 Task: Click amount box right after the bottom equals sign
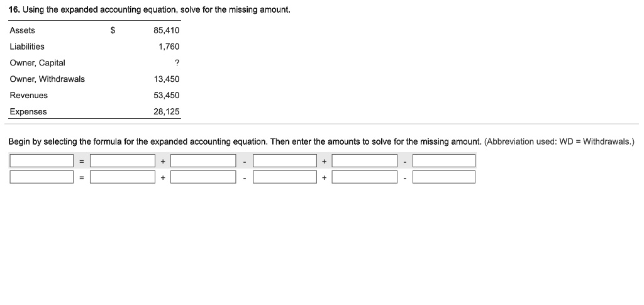pyautogui.click(x=123, y=177)
